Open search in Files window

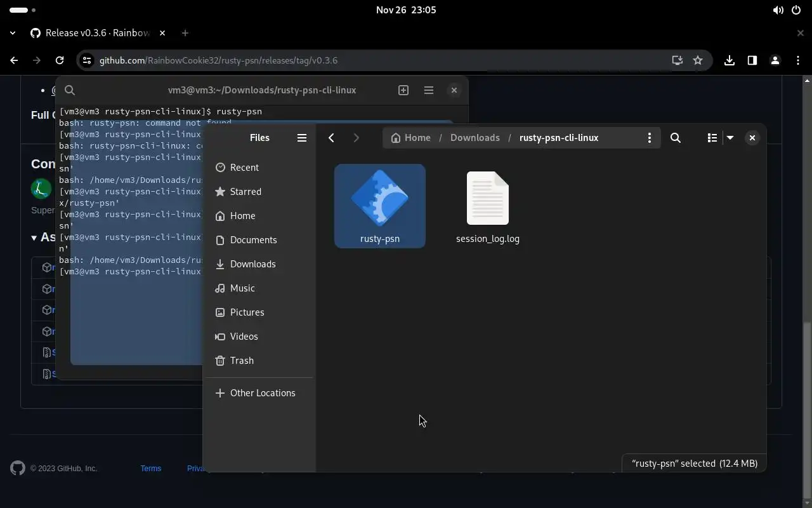[676, 138]
